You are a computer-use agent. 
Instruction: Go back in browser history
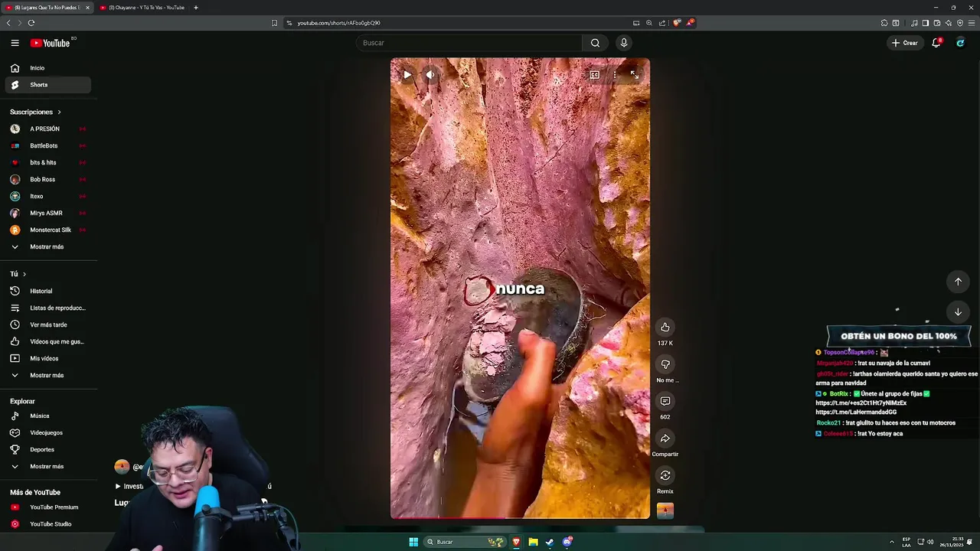click(8, 23)
